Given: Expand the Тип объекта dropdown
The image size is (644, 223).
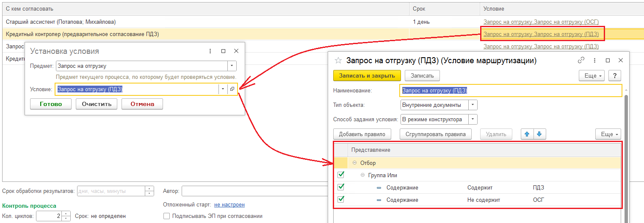Looking at the screenshot, I should point(473,105).
